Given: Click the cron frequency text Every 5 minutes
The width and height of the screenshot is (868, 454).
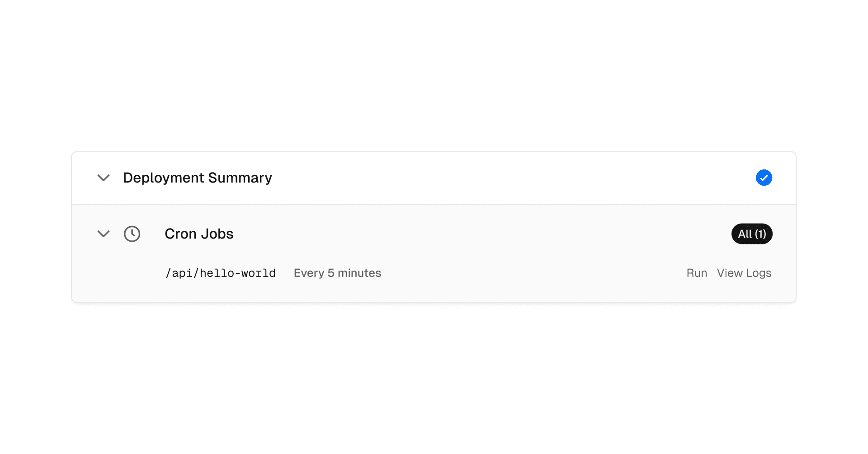Looking at the screenshot, I should 337,273.
